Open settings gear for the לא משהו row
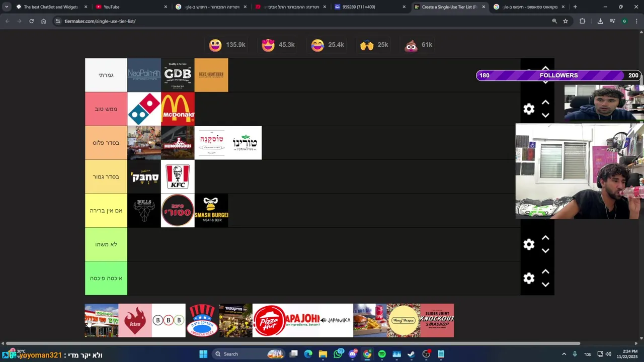Screen dimensions: 644x362 click(x=529, y=244)
